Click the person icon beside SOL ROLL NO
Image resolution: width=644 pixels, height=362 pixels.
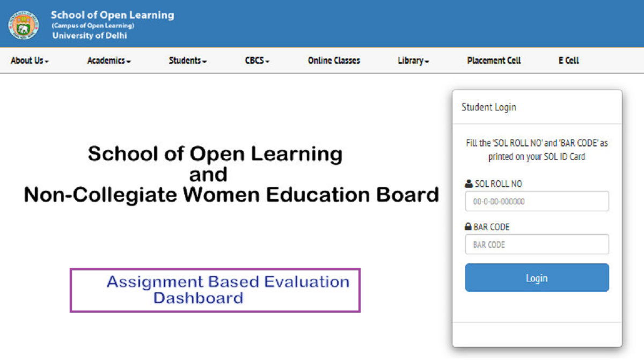468,183
